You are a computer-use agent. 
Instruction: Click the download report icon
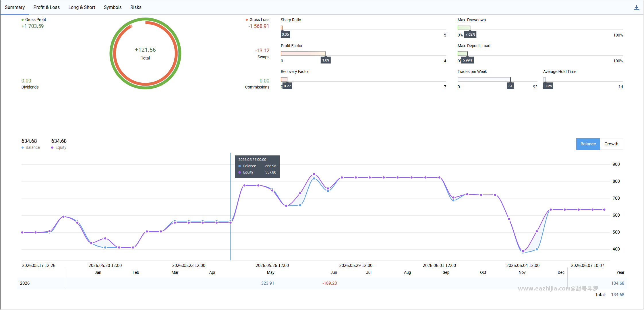636,7
